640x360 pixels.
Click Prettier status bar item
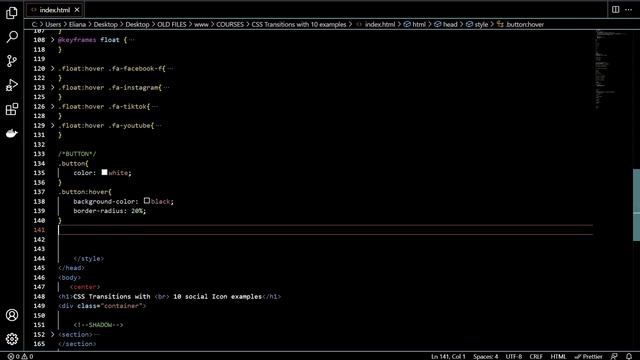coord(589,356)
